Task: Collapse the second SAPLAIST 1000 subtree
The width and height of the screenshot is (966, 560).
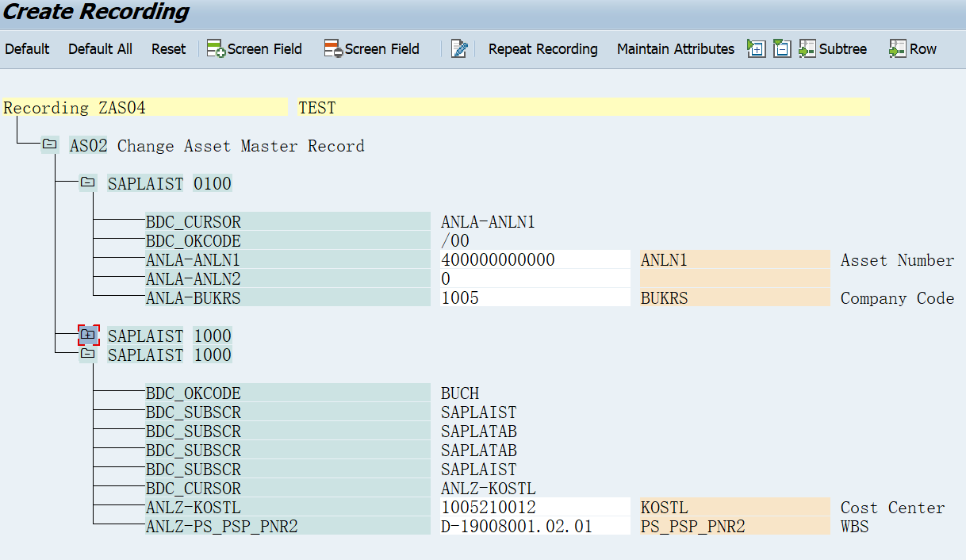Action: 87,354
